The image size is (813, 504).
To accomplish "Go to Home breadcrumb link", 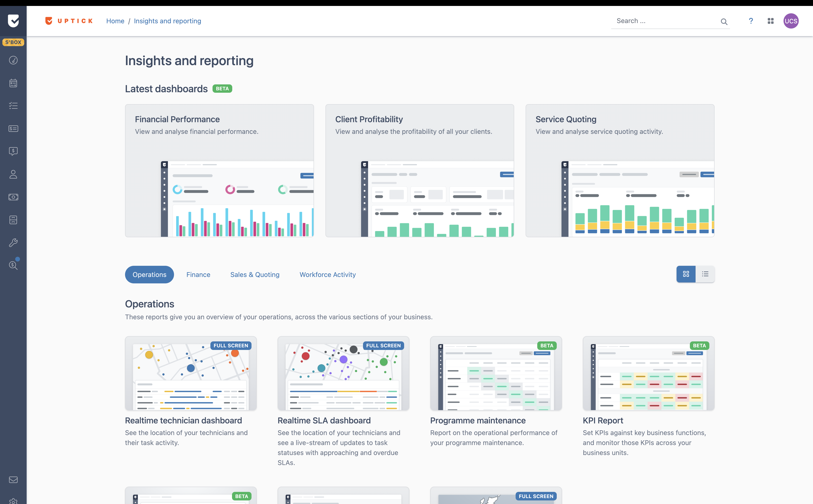I will pos(115,21).
